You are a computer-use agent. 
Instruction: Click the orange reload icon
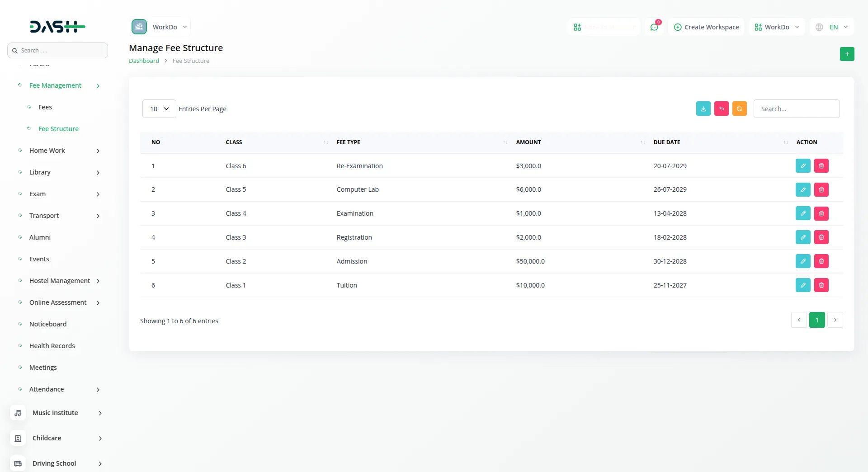pyautogui.click(x=739, y=109)
